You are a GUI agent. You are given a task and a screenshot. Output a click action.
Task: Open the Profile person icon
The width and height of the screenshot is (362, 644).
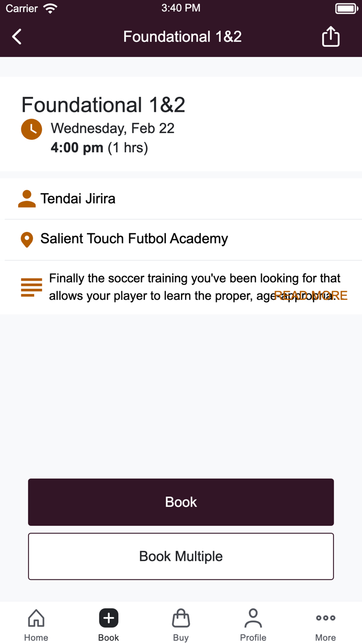253,618
